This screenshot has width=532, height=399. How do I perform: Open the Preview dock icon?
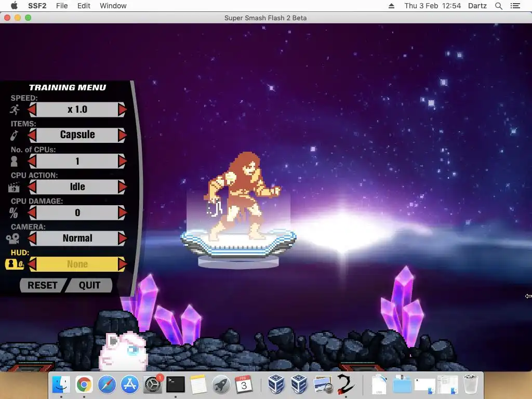click(322, 384)
